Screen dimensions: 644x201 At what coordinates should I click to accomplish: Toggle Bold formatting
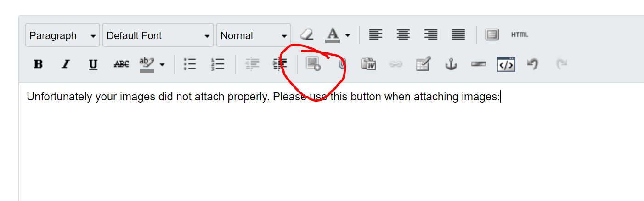pyautogui.click(x=38, y=64)
